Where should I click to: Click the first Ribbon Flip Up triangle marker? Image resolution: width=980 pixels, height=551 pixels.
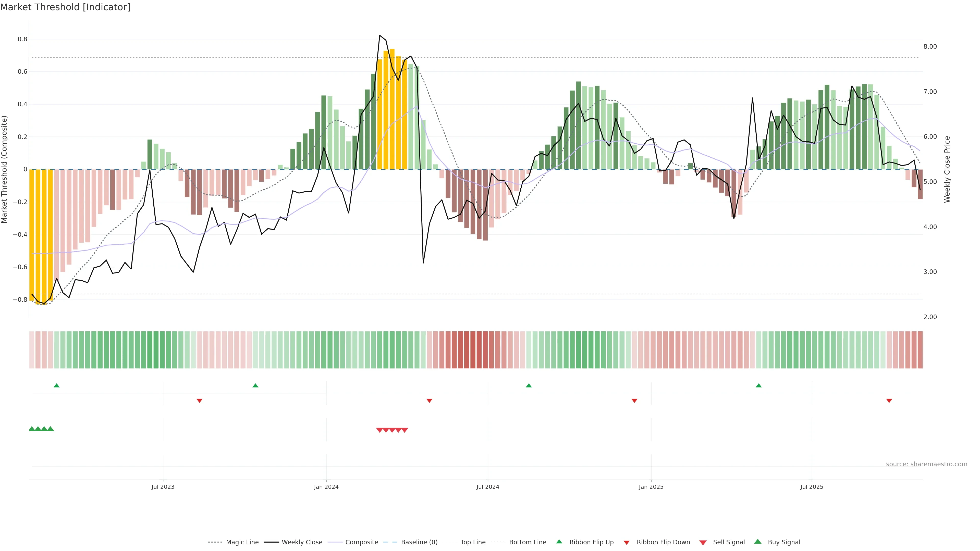[x=57, y=386]
